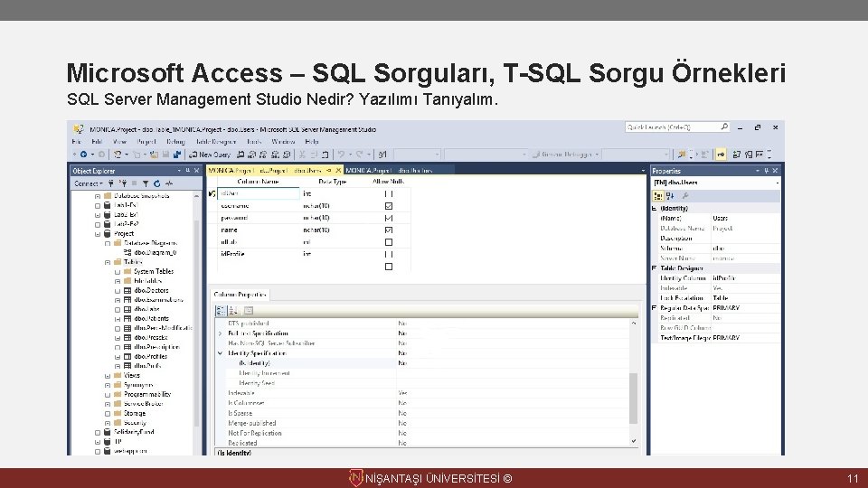Click the New Query toolbar button
The width and height of the screenshot is (868, 488).
(x=210, y=155)
